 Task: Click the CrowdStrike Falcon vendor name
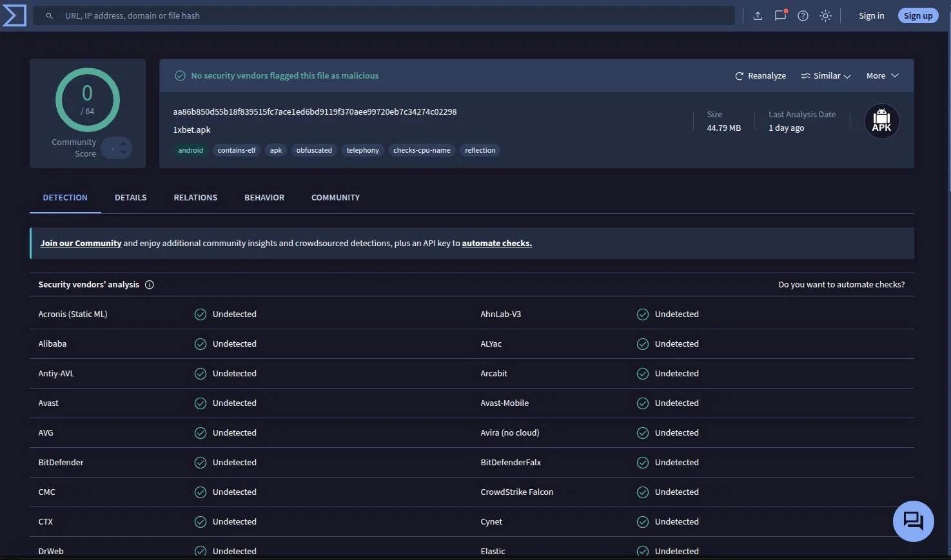click(x=517, y=492)
